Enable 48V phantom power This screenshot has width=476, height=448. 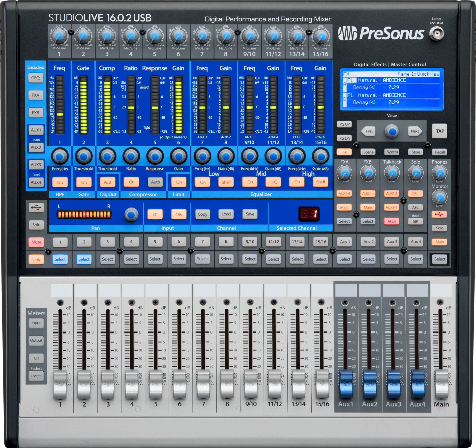point(179,214)
